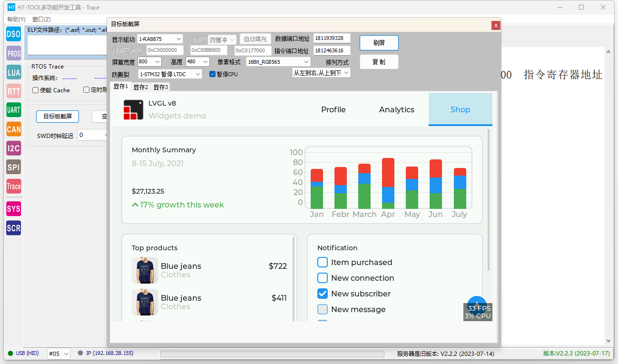This screenshot has width=618, height=364.
Task: Click the 0xC0177000 buffer address field
Action: tap(253, 50)
